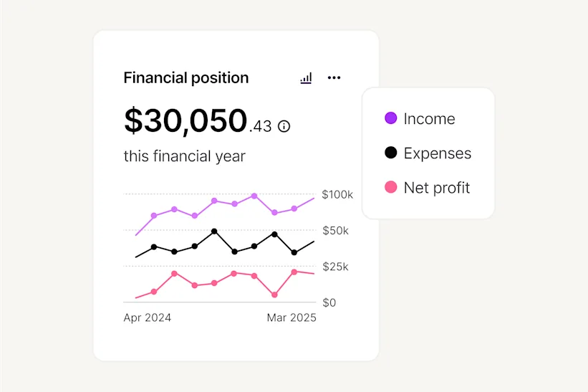Open the three-dot more options menu

point(334,77)
